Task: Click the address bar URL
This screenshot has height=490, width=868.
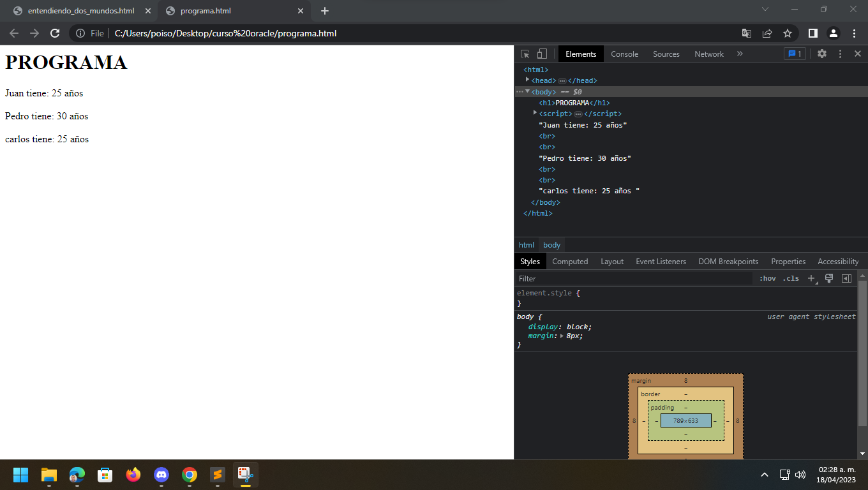Action: click(x=225, y=33)
